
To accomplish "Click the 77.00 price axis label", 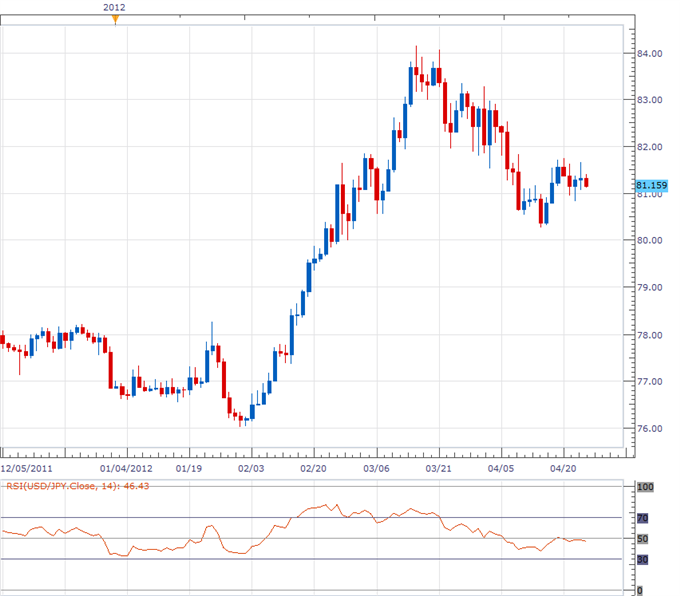I will pos(650,382).
